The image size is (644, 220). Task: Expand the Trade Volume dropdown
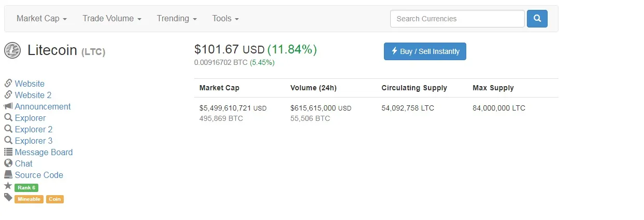(112, 18)
